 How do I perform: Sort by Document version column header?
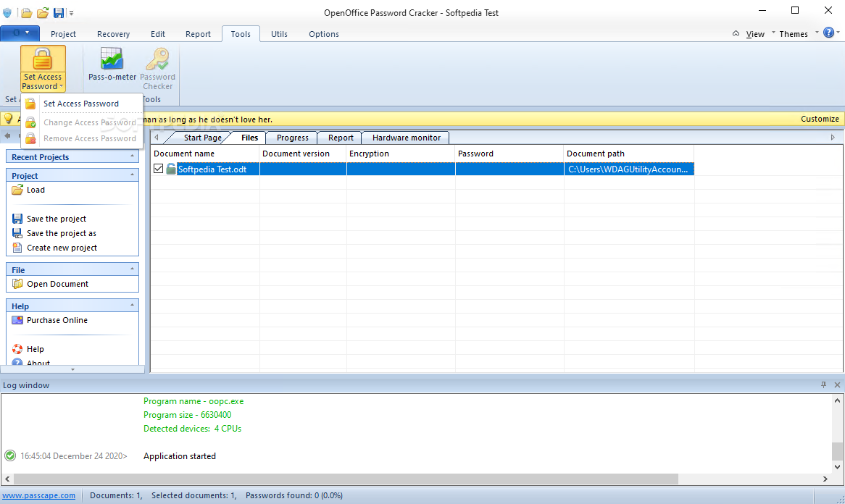coord(303,154)
